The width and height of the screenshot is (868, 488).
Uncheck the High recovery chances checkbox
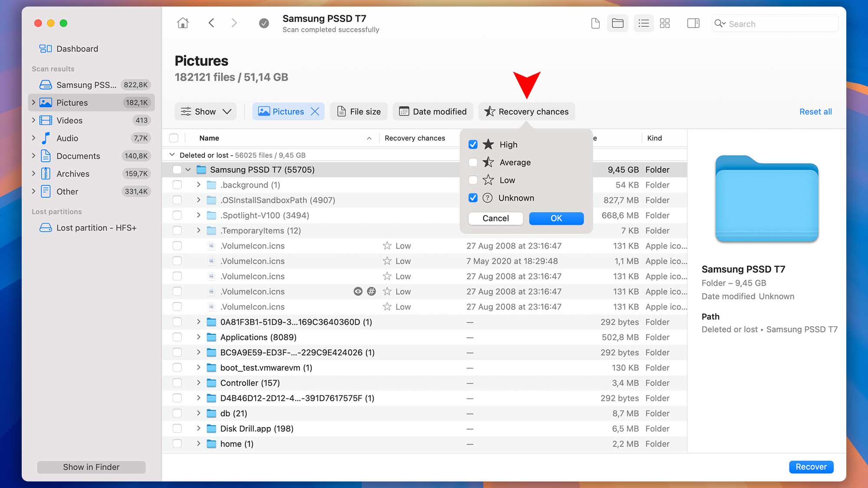pos(473,144)
